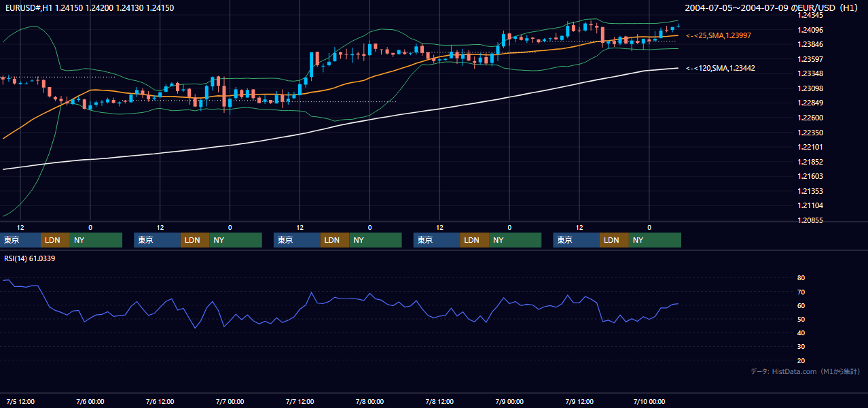Screen dimensions: 868x408
Task: Click RSI scale level 20
Action: tap(801, 360)
